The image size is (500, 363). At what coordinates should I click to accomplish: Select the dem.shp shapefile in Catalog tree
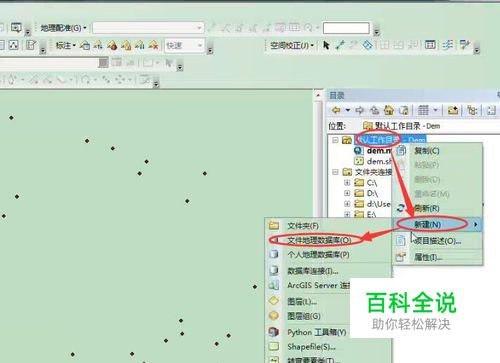click(373, 161)
